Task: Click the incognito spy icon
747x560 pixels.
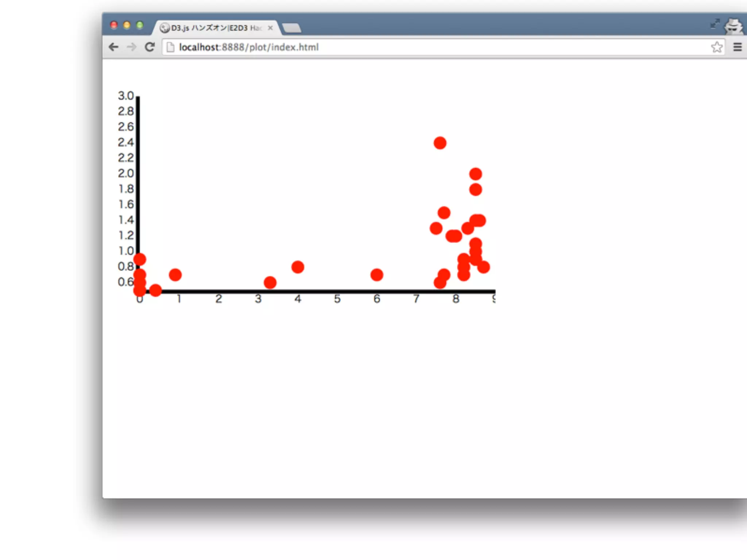Action: click(734, 26)
